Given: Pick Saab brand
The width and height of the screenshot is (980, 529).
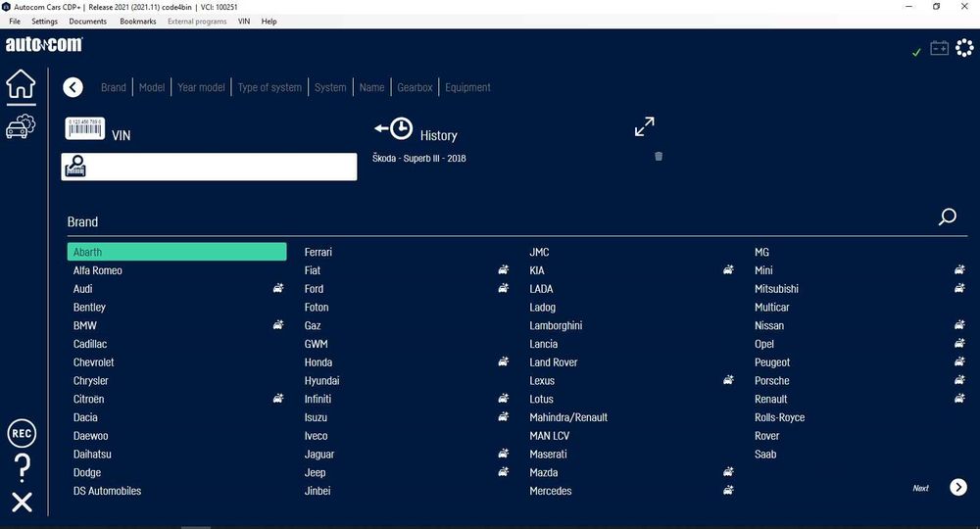Looking at the screenshot, I should click(765, 454).
